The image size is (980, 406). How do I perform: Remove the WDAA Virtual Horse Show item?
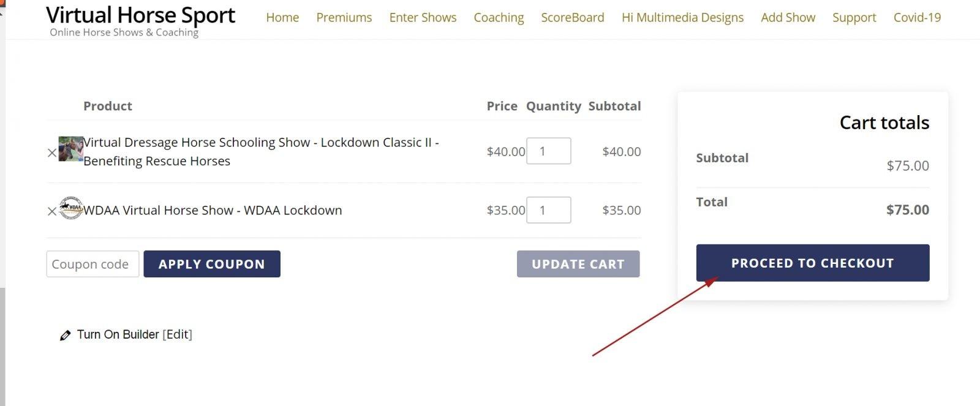point(52,211)
